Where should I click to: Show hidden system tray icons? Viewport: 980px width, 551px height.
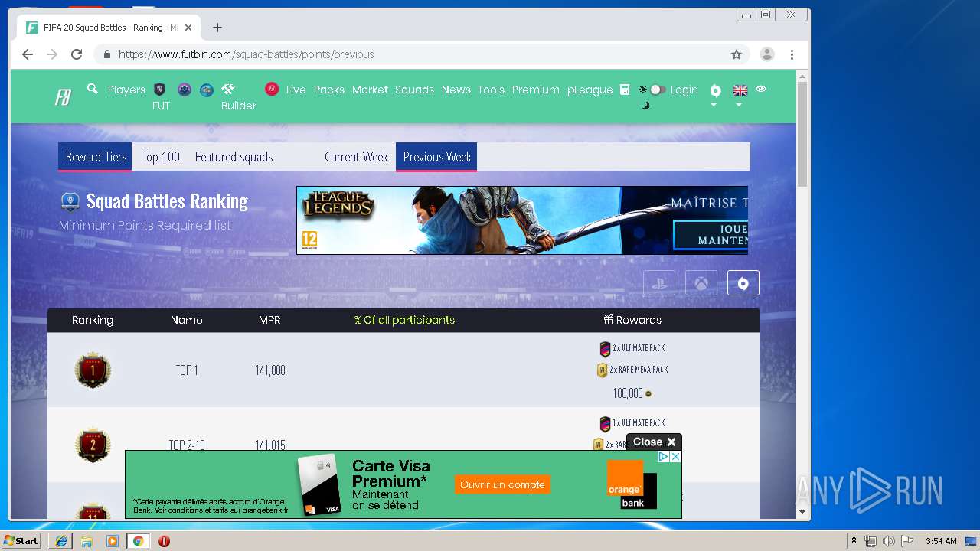(x=854, y=541)
